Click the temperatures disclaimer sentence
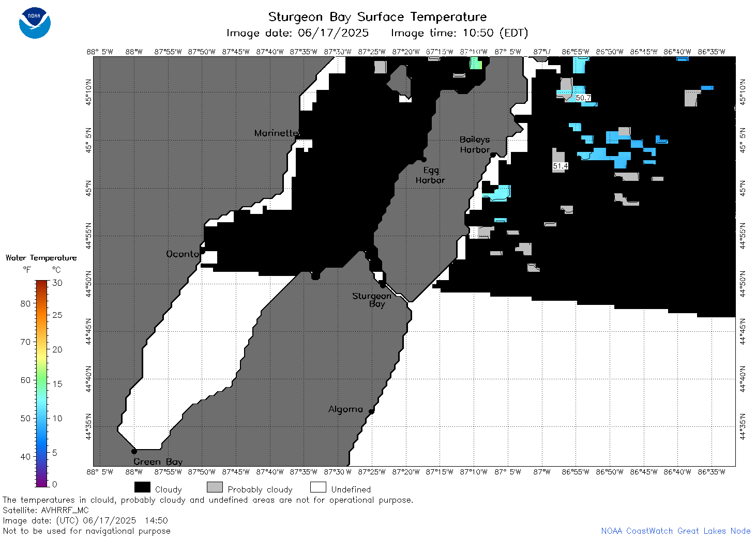Viewport: 756px width, 539px height. (x=208, y=500)
